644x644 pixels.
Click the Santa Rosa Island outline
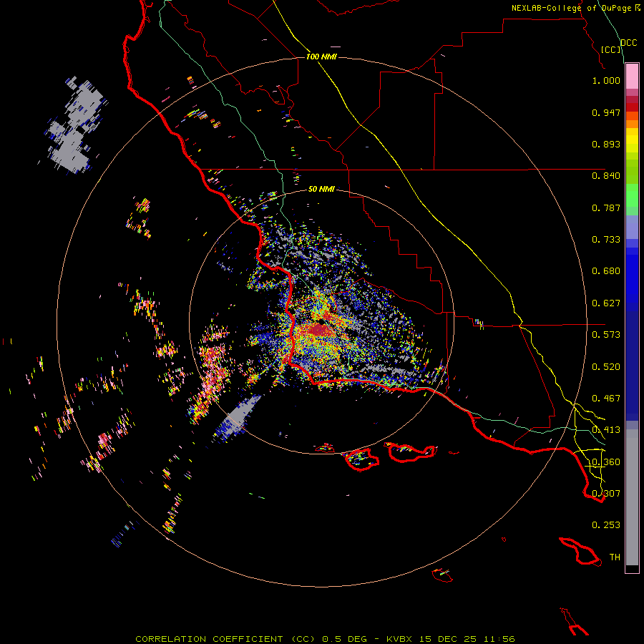[x=361, y=459]
